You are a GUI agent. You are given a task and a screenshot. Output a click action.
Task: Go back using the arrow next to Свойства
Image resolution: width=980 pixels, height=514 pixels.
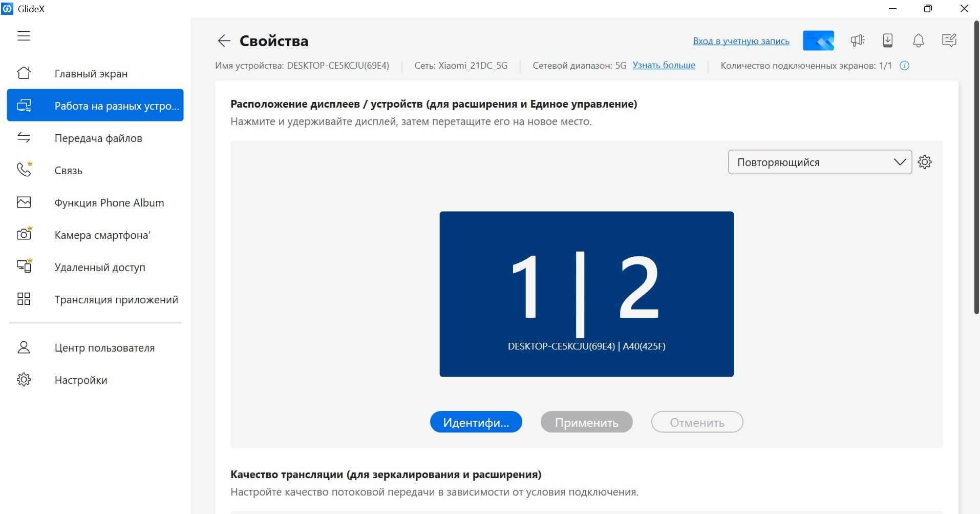pyautogui.click(x=224, y=41)
